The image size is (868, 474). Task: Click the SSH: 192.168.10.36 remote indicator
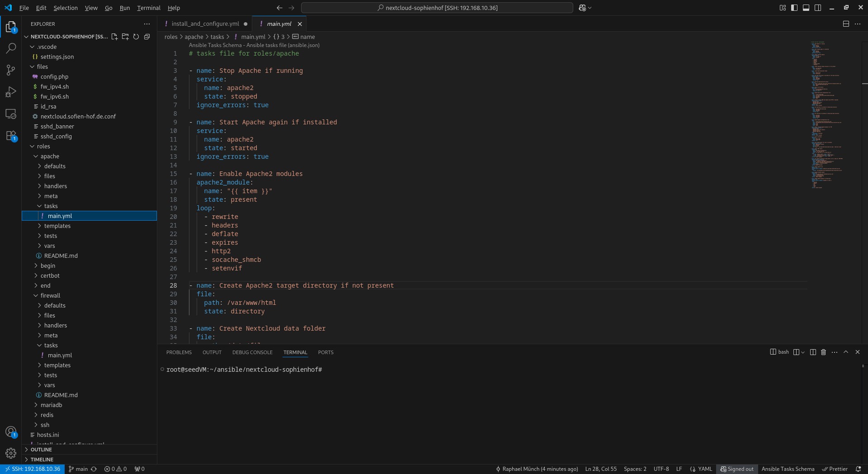(32, 469)
